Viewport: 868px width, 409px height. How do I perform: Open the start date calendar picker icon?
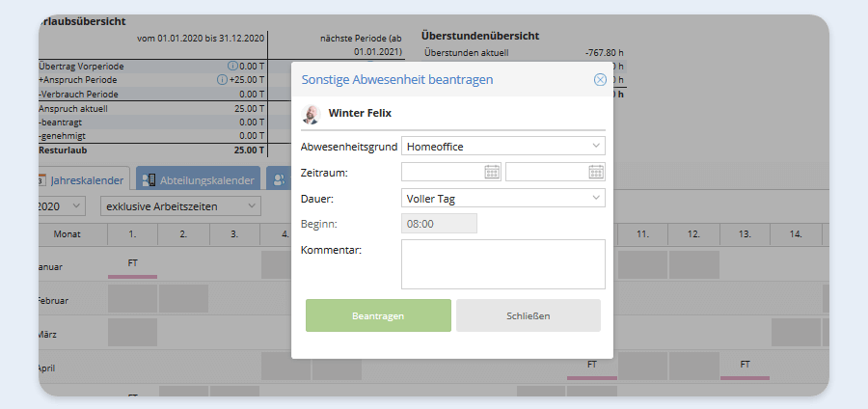[492, 172]
